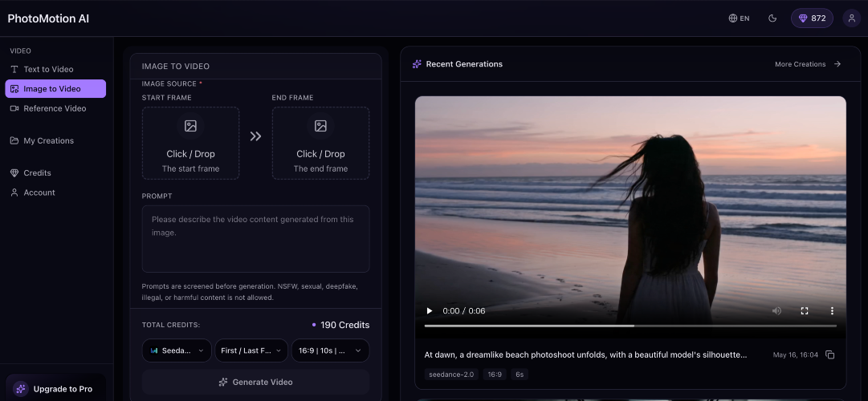This screenshot has width=868, height=401.
Task: Open video player more options menu
Action: tap(831, 311)
